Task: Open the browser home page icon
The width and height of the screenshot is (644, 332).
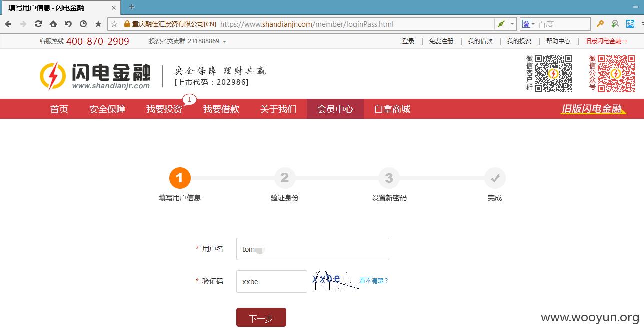Action: point(53,24)
